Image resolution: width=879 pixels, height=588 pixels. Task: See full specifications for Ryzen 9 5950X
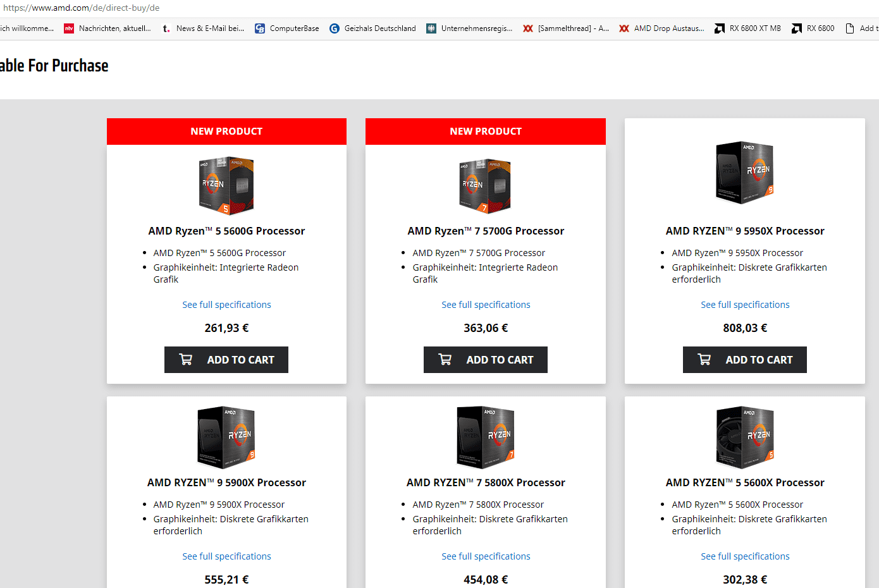pyautogui.click(x=745, y=305)
